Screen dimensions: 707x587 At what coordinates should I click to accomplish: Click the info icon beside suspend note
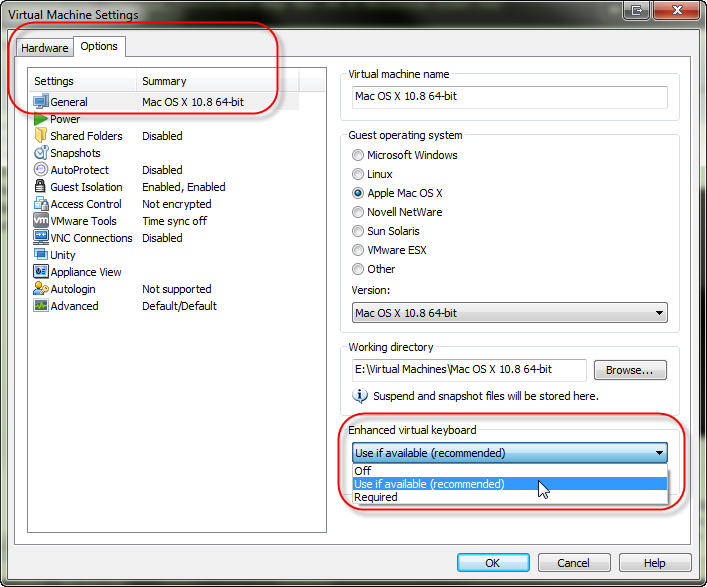click(359, 396)
